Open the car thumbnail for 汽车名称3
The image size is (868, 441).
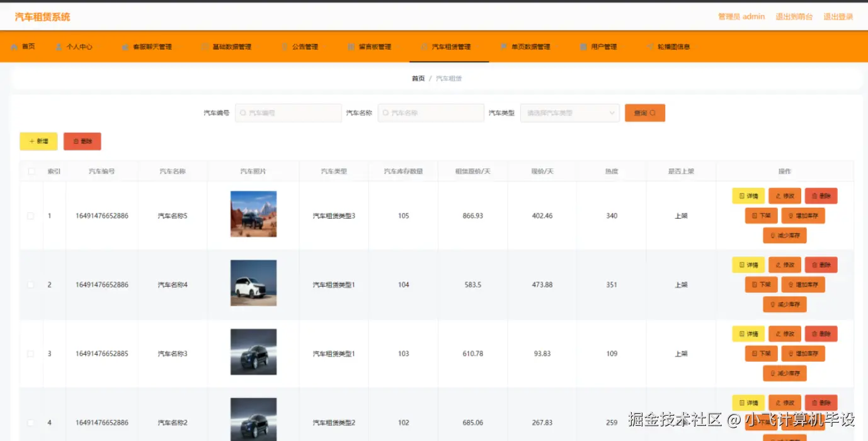point(253,352)
